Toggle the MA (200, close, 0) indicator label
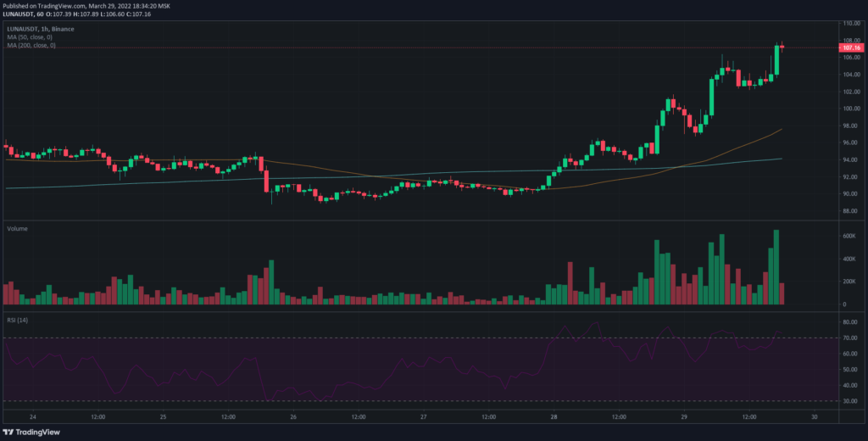 click(32, 45)
